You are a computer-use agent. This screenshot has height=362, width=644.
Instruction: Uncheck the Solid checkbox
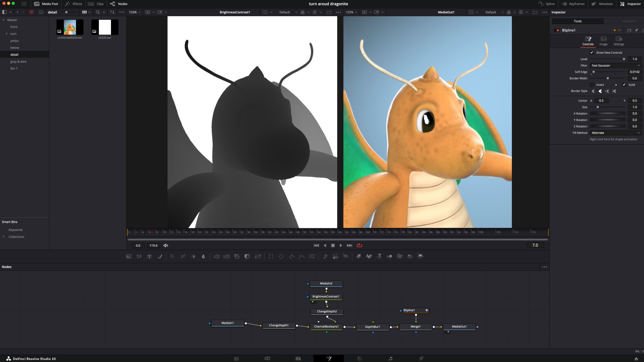click(x=624, y=85)
